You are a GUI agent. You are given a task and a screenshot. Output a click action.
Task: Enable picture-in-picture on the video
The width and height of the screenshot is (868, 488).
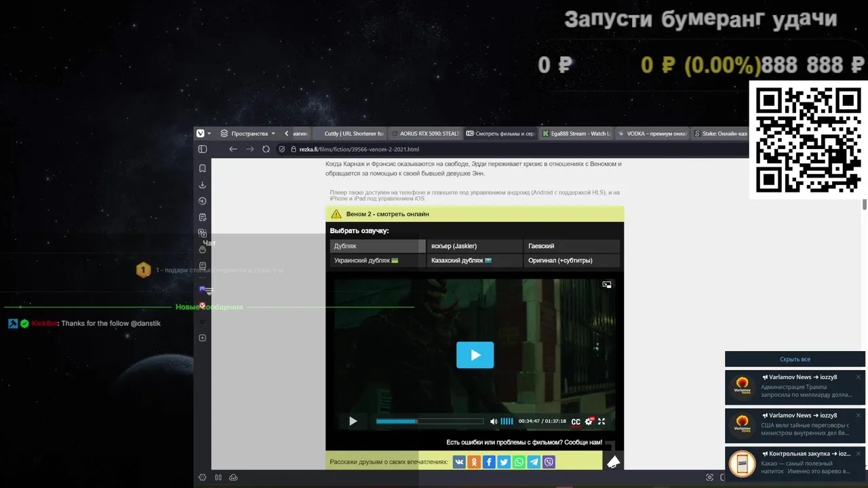tap(607, 285)
